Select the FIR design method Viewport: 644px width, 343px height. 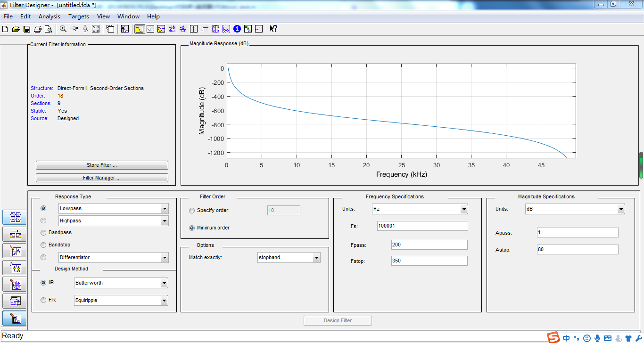point(43,300)
